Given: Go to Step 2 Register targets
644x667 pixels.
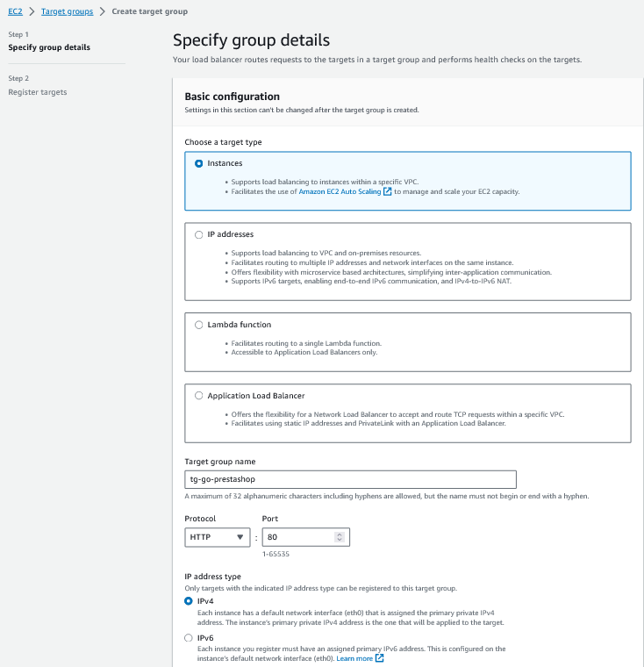Looking at the screenshot, I should point(38,92).
